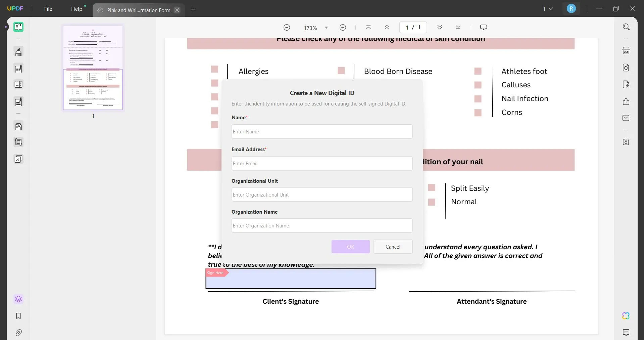Select the Crop Pages tool
The image size is (644, 340).
pos(18,142)
